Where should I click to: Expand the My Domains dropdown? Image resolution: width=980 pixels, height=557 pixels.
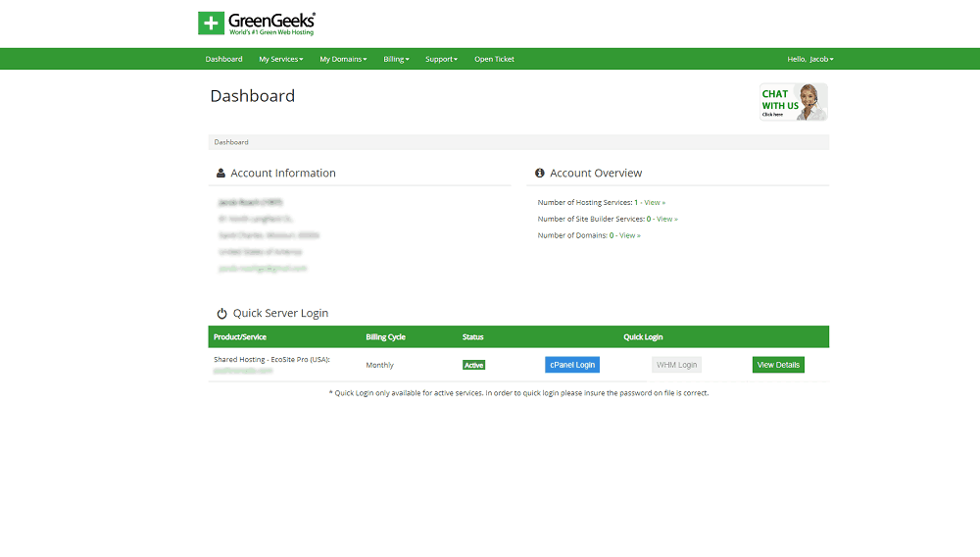(343, 59)
